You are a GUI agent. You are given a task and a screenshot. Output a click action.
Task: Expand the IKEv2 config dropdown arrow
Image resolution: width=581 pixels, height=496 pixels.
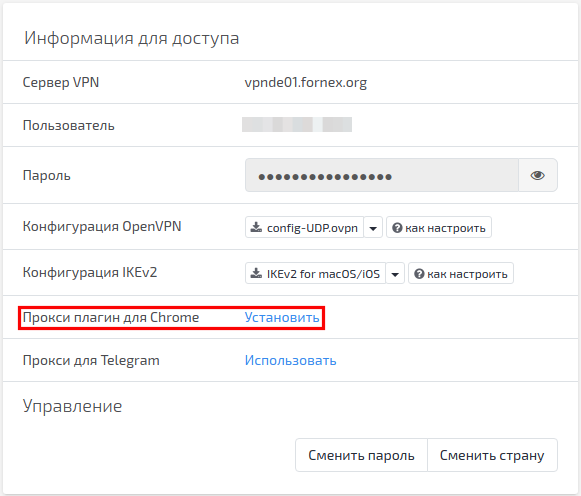click(x=395, y=274)
